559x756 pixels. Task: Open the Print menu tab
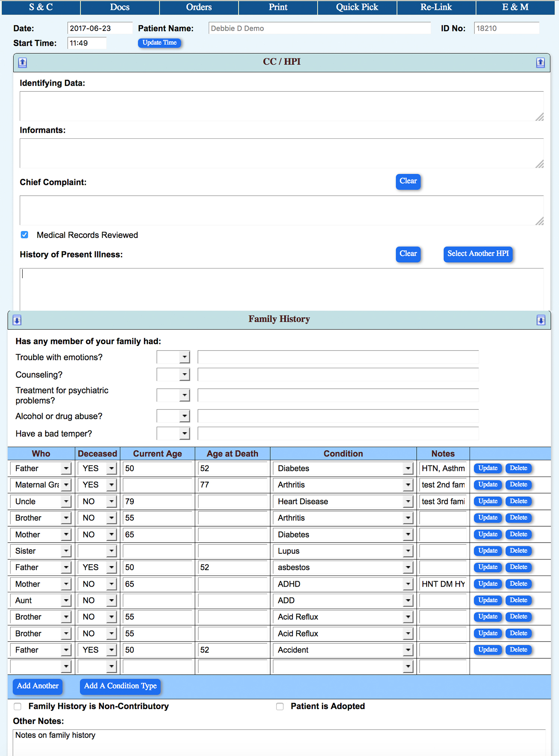[278, 7]
